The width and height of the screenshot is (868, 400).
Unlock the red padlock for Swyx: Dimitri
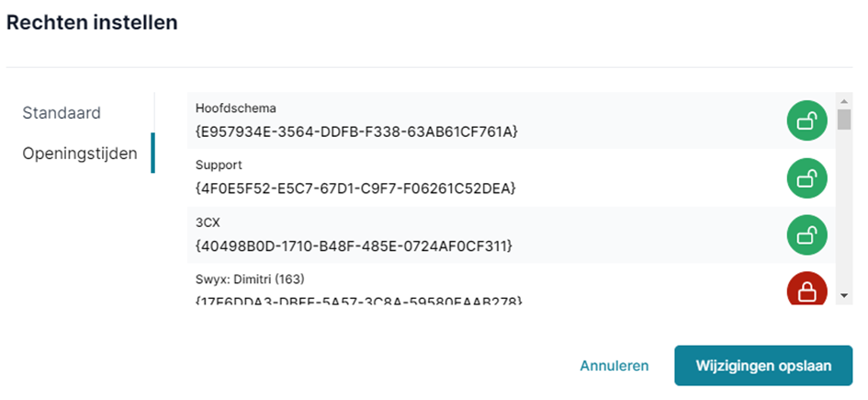(807, 288)
